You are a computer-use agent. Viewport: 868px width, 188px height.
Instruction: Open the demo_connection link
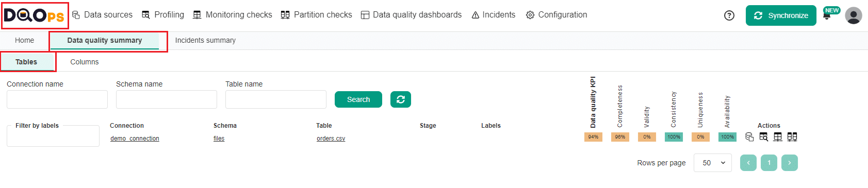135,139
